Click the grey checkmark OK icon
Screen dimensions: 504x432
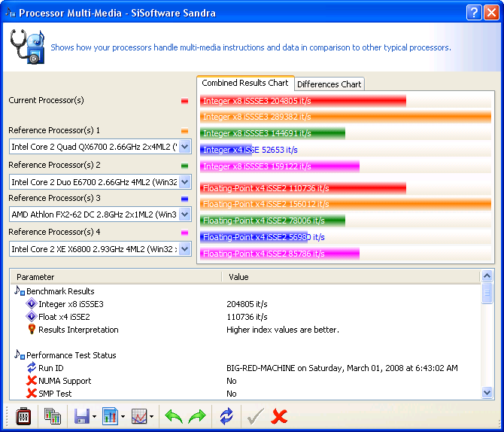pyautogui.click(x=256, y=416)
